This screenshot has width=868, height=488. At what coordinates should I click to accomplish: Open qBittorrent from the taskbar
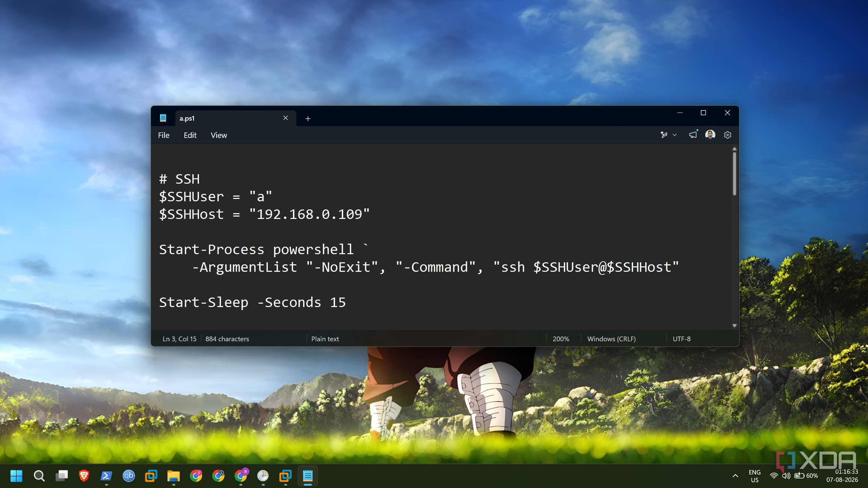pos(129,476)
